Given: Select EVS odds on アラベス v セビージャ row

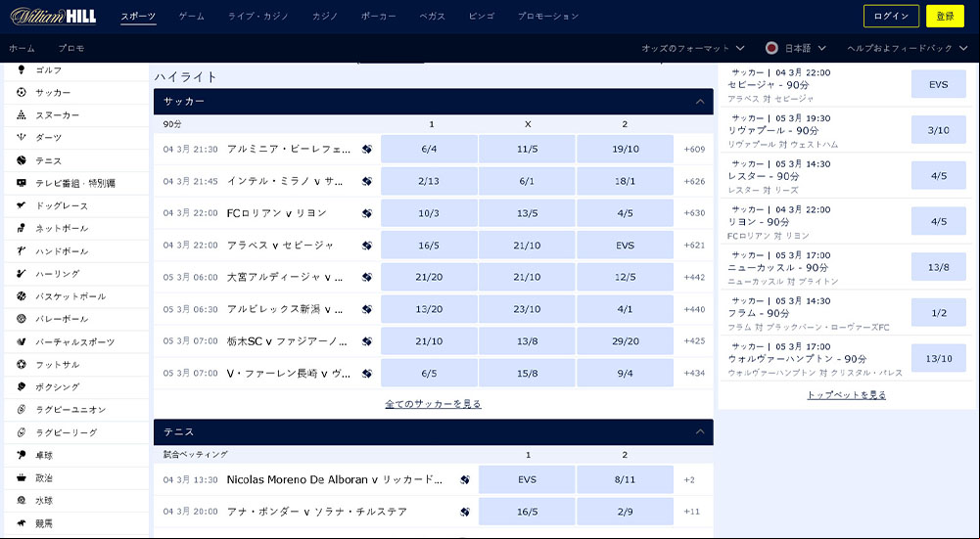Looking at the screenshot, I should 625,246.
